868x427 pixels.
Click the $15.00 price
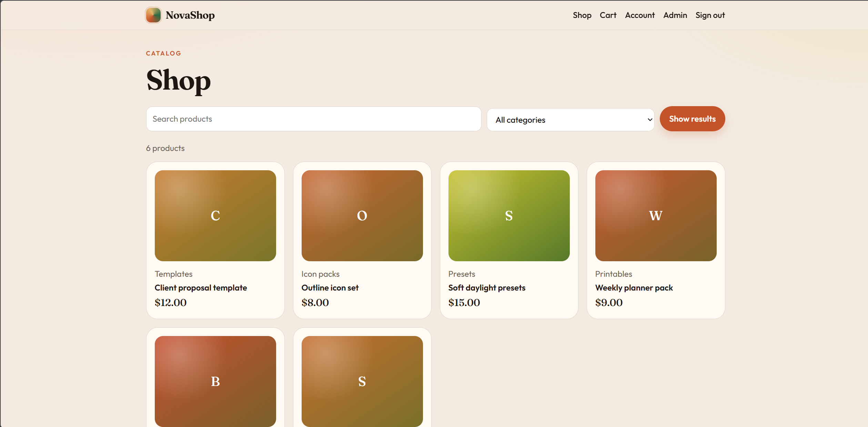tap(464, 303)
